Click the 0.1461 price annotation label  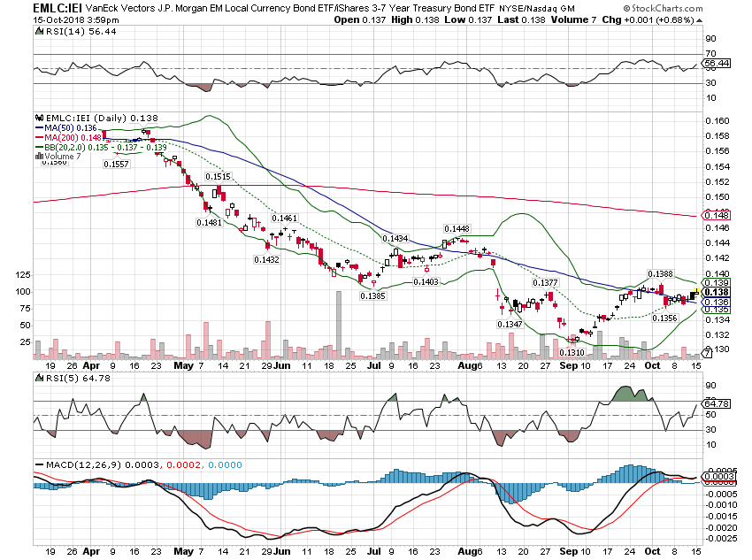[284, 219]
